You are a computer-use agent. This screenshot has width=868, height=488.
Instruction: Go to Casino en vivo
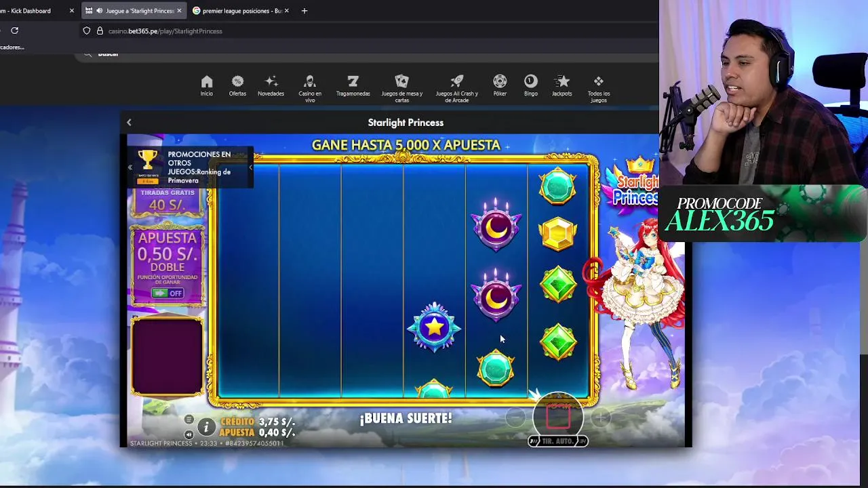click(310, 89)
